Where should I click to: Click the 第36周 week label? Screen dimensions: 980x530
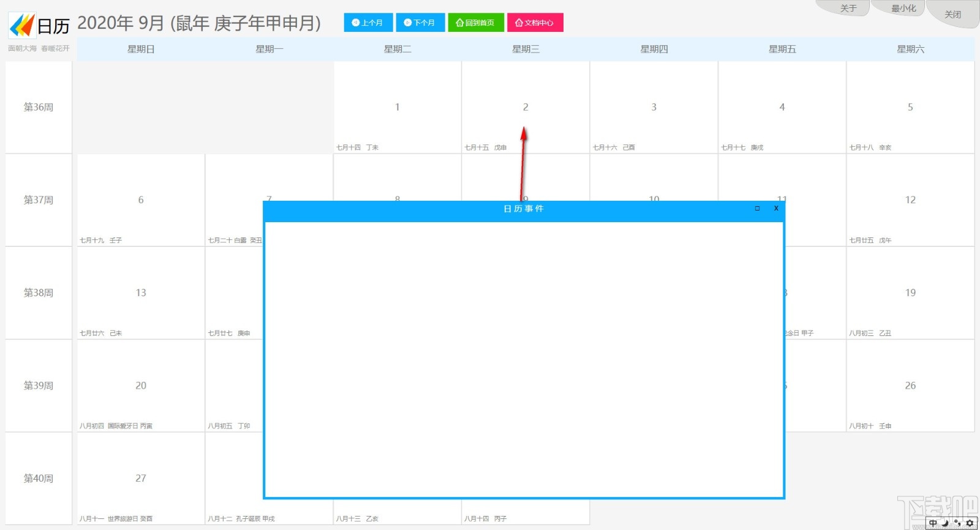click(x=39, y=107)
